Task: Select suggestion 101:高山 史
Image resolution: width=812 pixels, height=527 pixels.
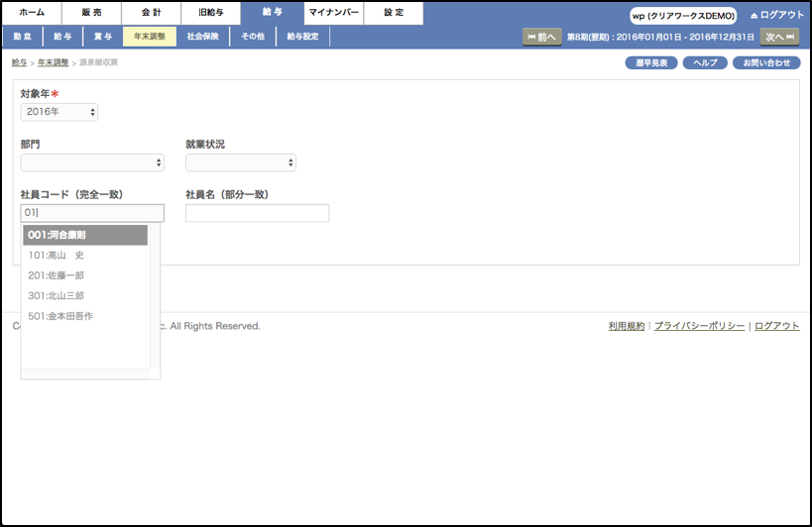Action: (x=85, y=255)
